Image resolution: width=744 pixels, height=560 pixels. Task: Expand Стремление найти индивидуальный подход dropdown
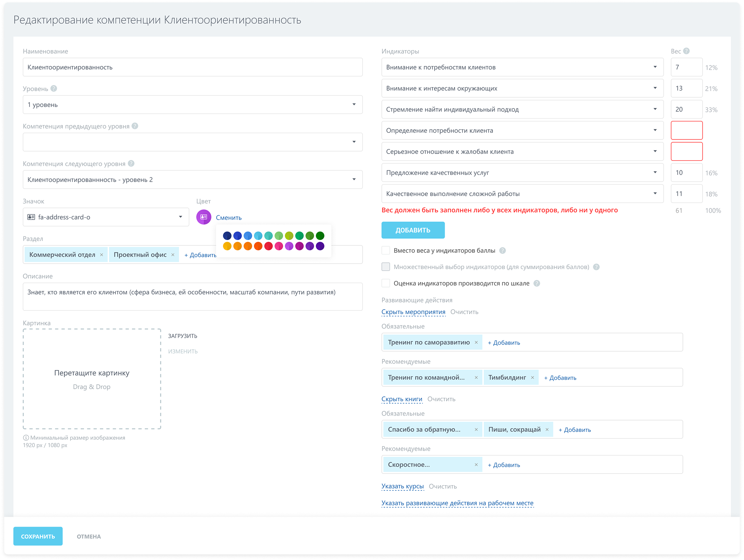click(522, 109)
